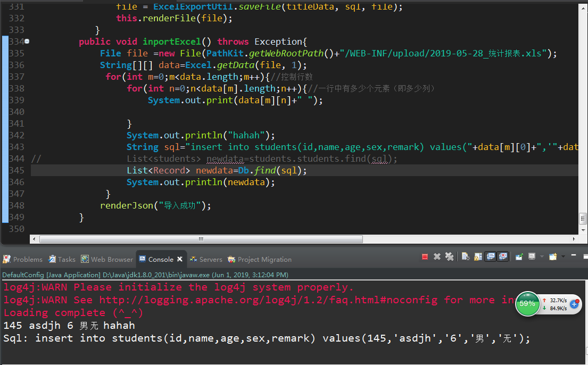Switch to the Problems tab
Screen dimensions: 588x365
click(x=23, y=259)
